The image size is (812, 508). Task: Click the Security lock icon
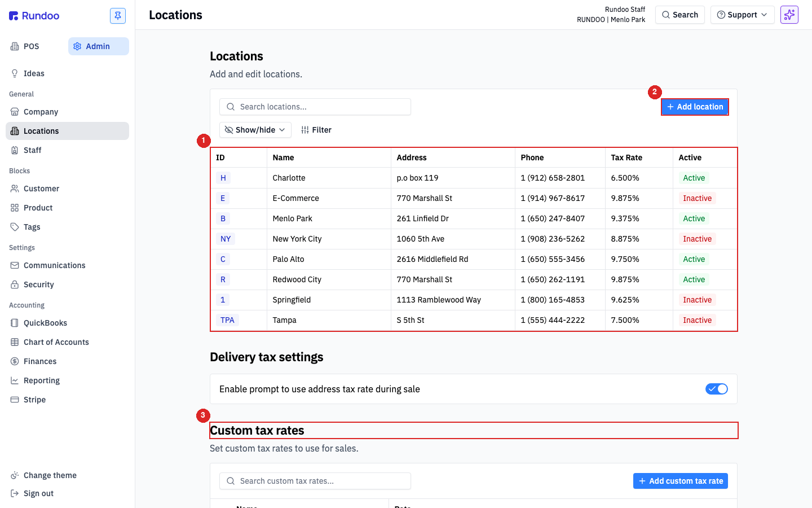coord(15,284)
